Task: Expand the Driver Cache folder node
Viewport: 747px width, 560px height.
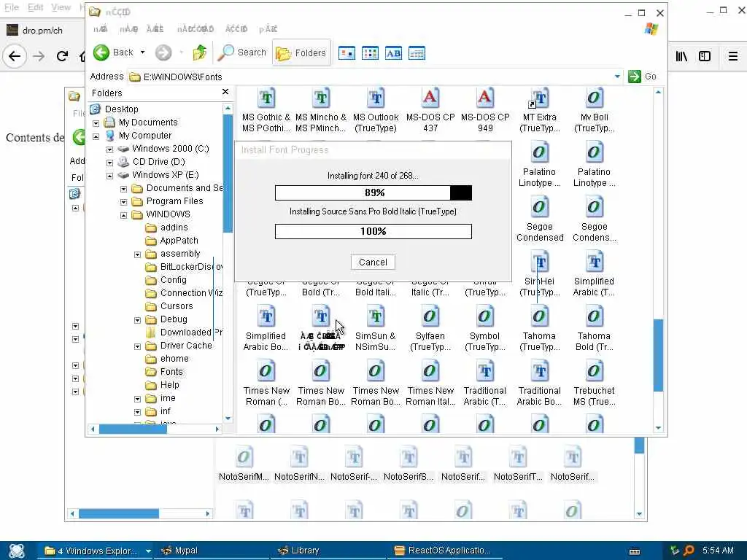Action: [137, 346]
